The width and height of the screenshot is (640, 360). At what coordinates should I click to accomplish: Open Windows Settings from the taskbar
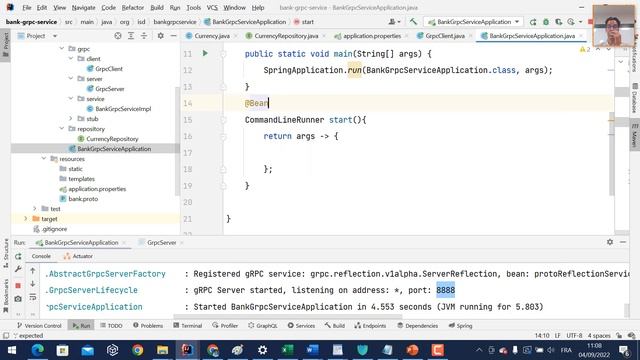click(x=262, y=350)
